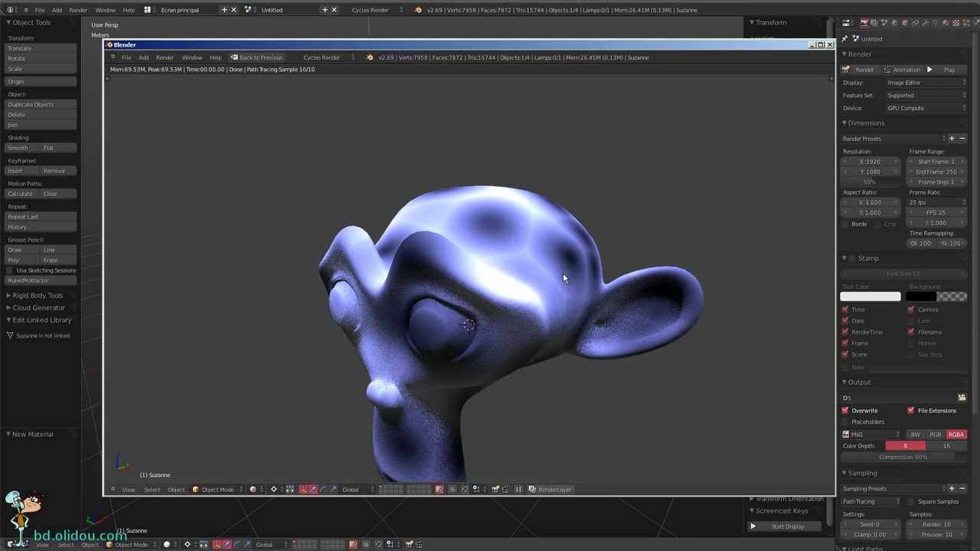Expand the Rigid Body Tools panel
The width and height of the screenshot is (980, 551).
[37, 295]
